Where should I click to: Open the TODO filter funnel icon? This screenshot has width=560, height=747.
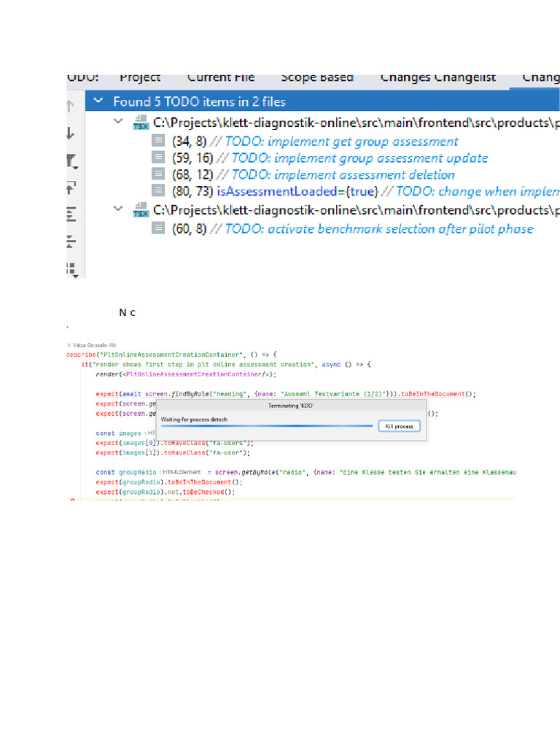coord(71,160)
